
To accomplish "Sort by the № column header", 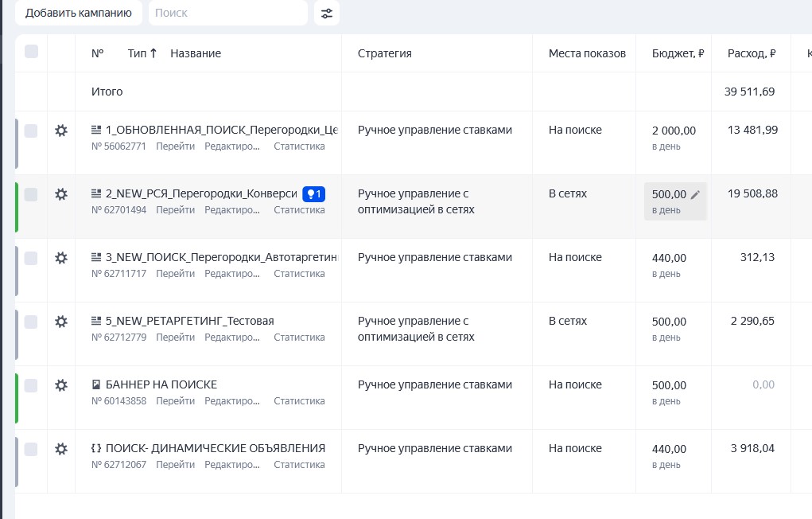I will (97, 53).
